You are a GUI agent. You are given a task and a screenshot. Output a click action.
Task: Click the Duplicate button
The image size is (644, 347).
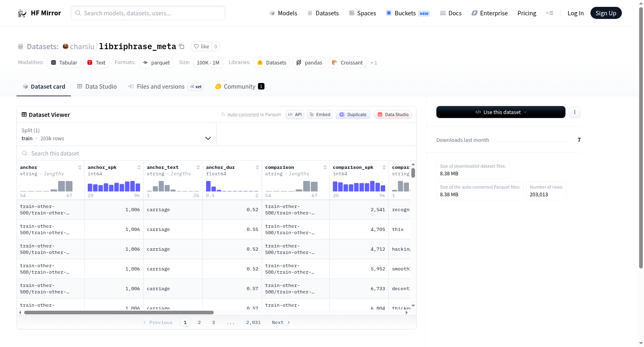[353, 114]
